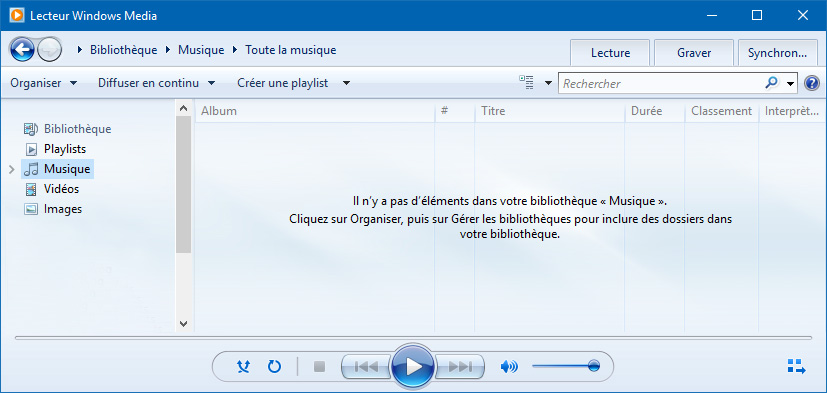Expand the arrow before Bibliothèque breadcrumb
Viewport: 827px width, 393px height.
pyautogui.click(x=80, y=50)
